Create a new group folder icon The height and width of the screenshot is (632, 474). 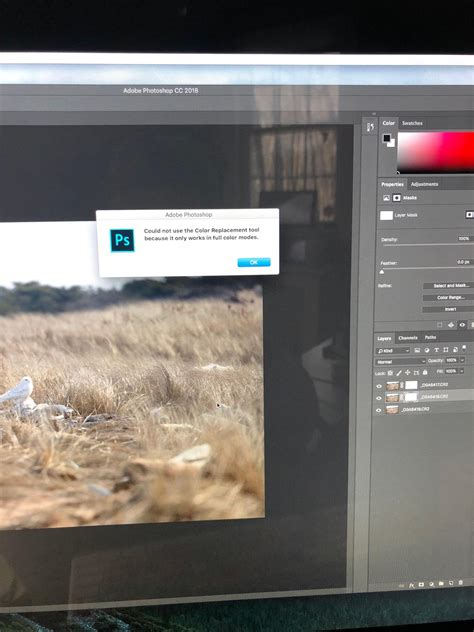pos(441,583)
